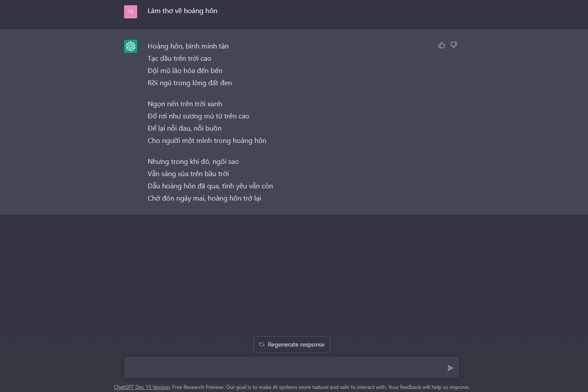Click the circular arrows regenerate icon
This screenshot has width=588, height=392.
(x=262, y=344)
